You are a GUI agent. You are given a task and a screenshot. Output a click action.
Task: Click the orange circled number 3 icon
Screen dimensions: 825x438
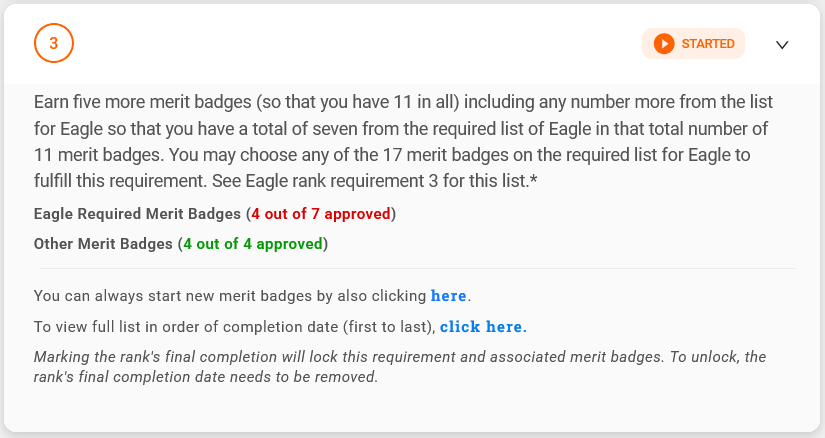(x=54, y=44)
